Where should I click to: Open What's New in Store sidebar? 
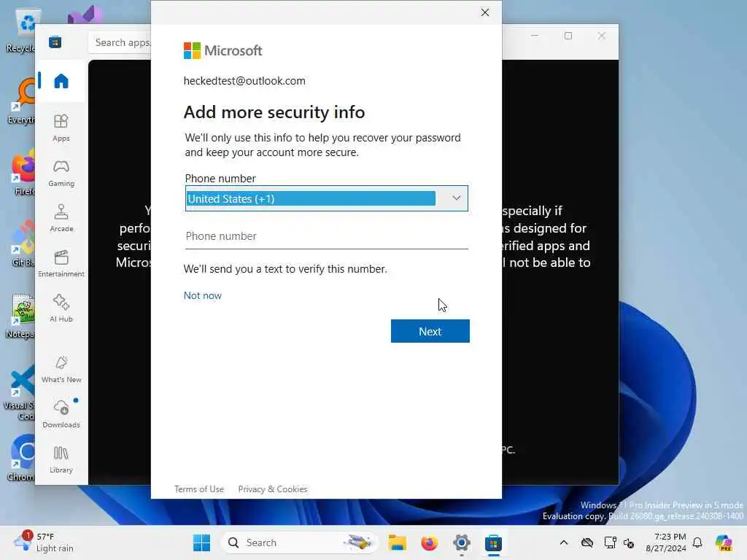coord(61,369)
